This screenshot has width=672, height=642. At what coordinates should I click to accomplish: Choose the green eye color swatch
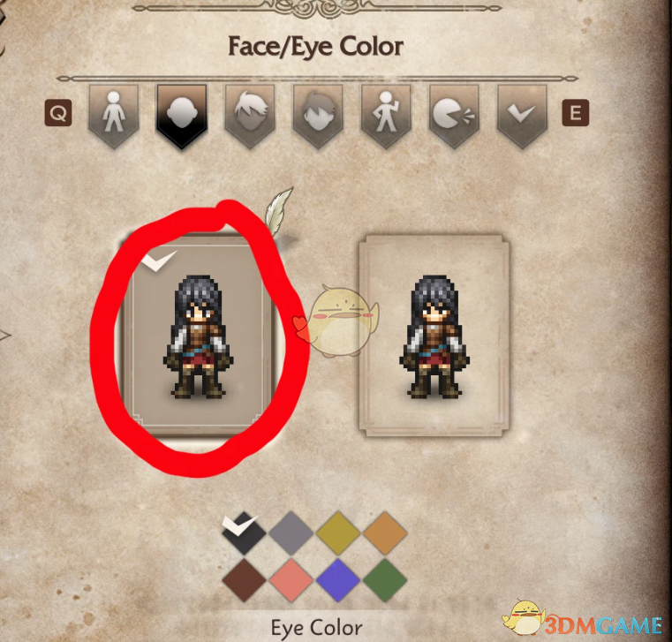[x=385, y=580]
